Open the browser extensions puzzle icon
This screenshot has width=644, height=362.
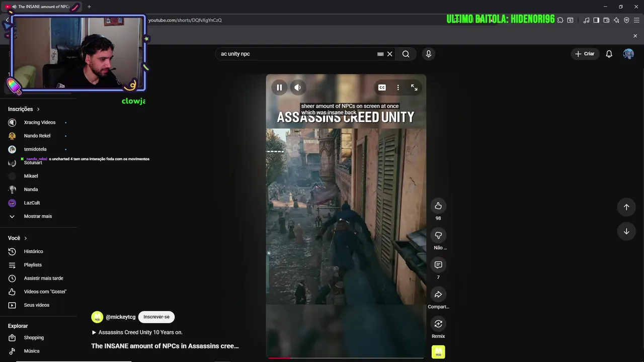560,20
